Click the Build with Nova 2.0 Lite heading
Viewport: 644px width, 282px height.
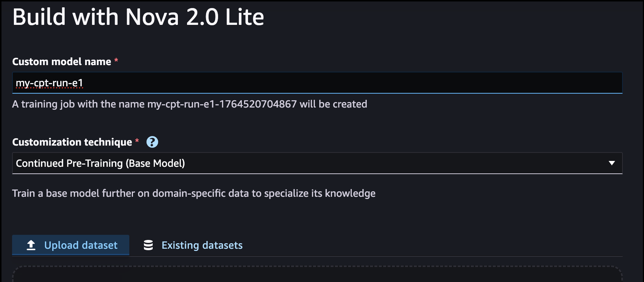point(138,17)
